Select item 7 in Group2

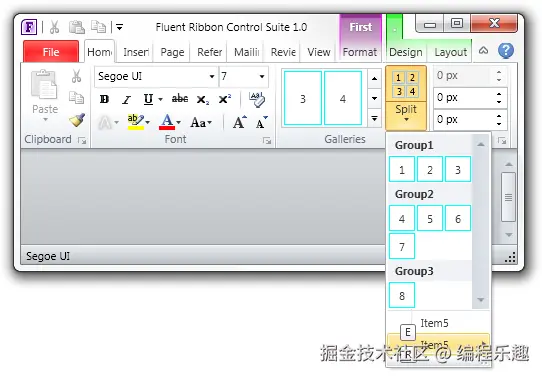tap(402, 246)
